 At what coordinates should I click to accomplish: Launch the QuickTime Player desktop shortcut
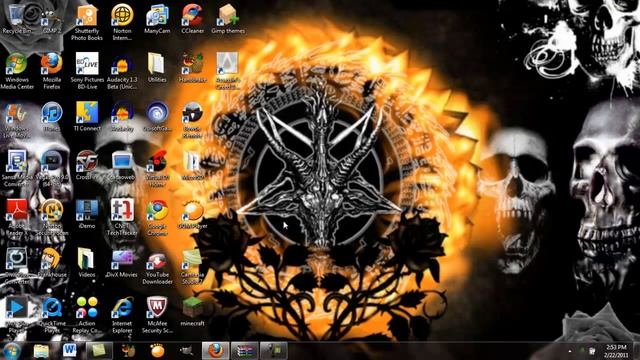point(52,315)
